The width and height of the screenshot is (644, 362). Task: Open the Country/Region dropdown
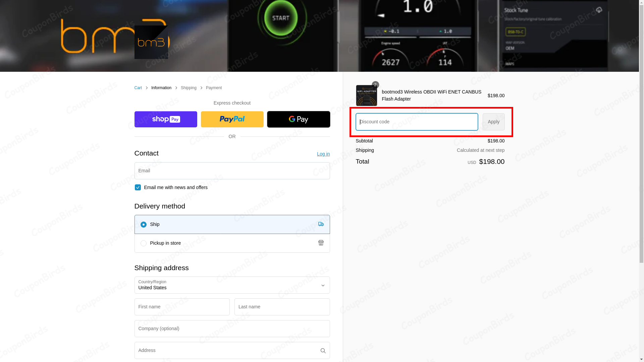[232, 285]
